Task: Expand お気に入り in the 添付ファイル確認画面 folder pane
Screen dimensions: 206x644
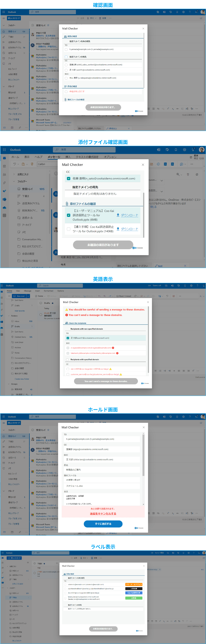Action: 14,174
